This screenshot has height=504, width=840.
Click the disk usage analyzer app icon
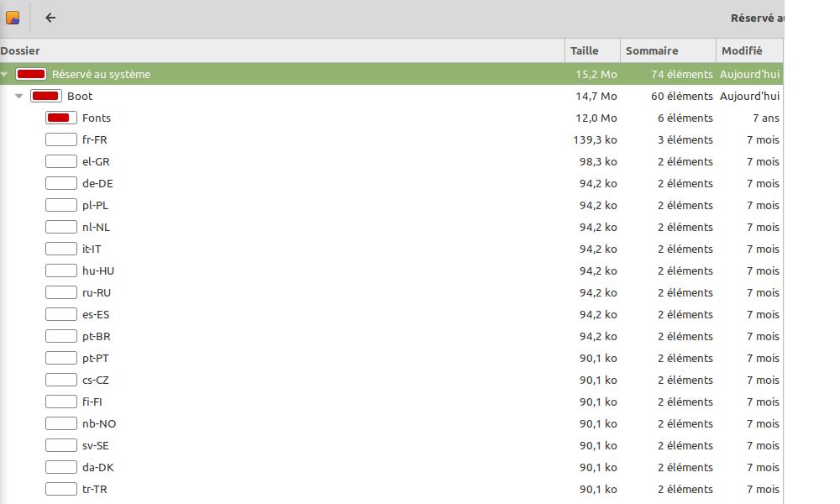[x=13, y=18]
